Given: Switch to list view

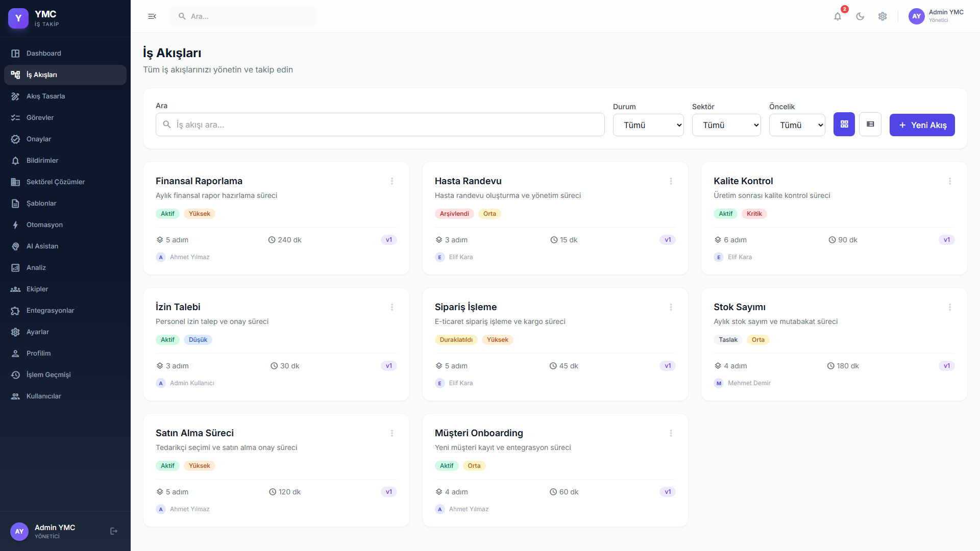Looking at the screenshot, I should pyautogui.click(x=870, y=124).
